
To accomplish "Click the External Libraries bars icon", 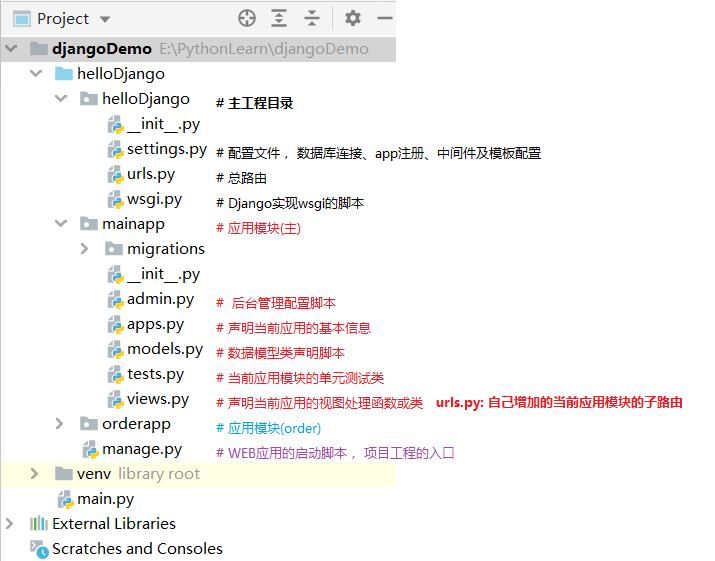I will pyautogui.click(x=39, y=523).
